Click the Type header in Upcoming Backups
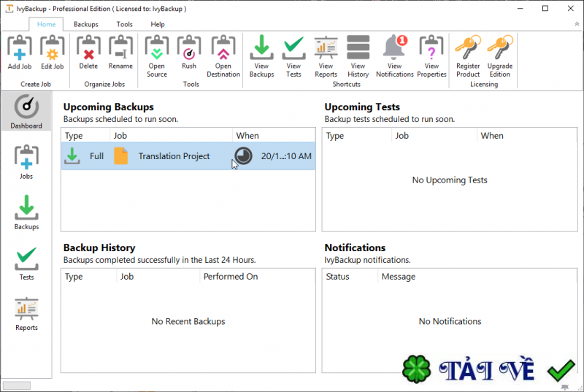Image resolution: width=584 pixels, height=392 pixels. (x=85, y=136)
